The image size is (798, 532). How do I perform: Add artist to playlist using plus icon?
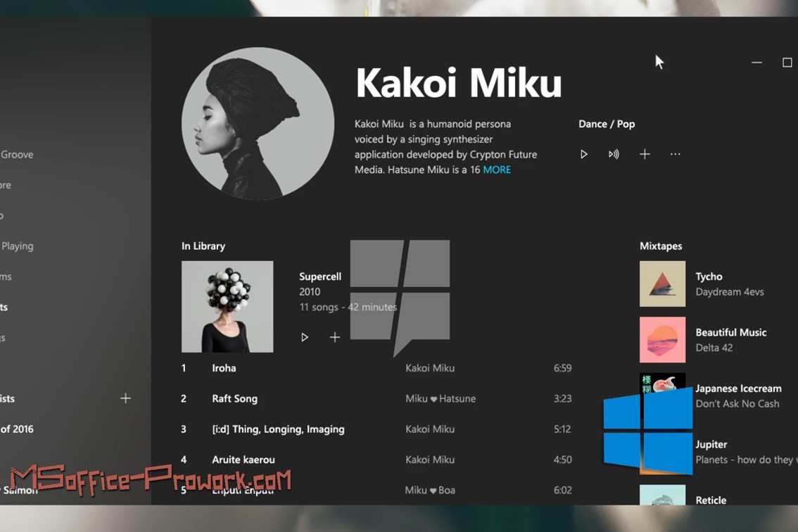click(645, 154)
